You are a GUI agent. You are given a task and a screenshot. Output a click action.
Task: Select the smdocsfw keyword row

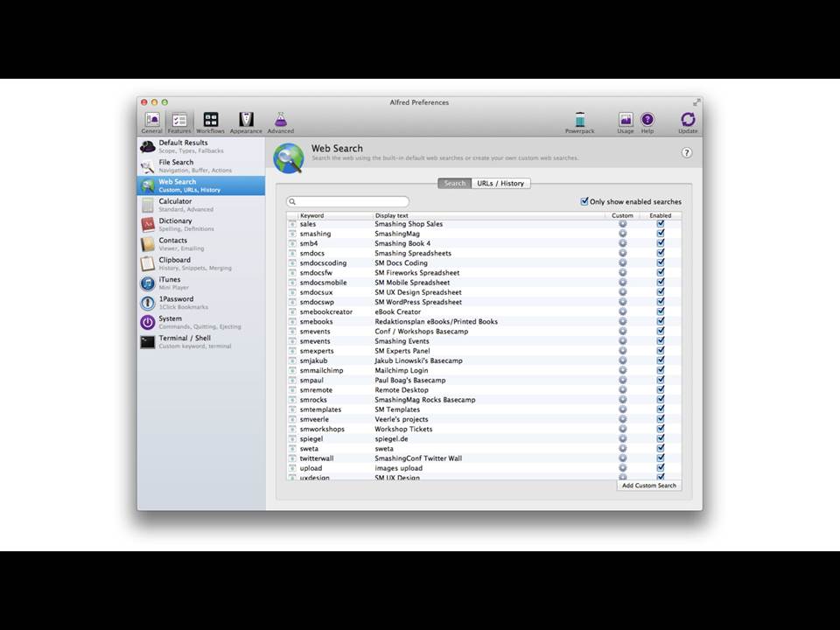click(x=484, y=273)
